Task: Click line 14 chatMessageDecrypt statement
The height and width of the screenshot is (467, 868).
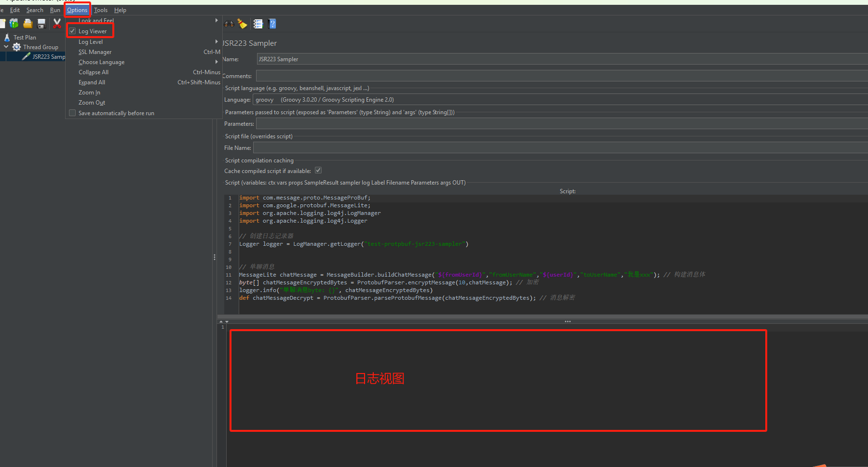Action: coord(407,298)
